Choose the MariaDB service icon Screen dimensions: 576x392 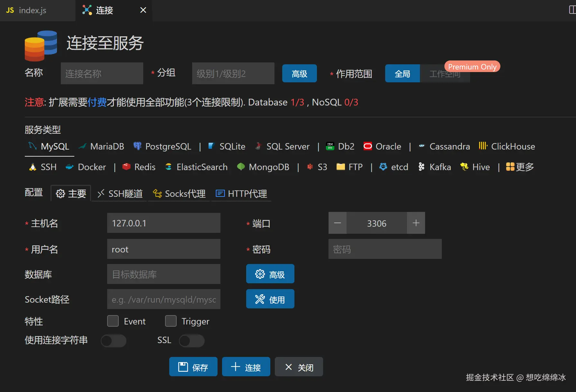(x=83, y=146)
